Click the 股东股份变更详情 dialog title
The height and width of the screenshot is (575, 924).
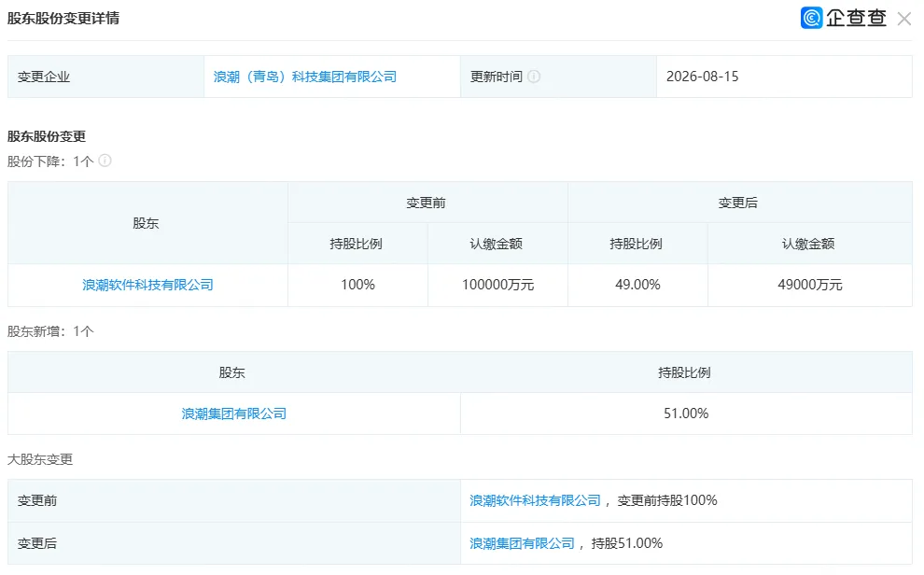[x=63, y=19]
